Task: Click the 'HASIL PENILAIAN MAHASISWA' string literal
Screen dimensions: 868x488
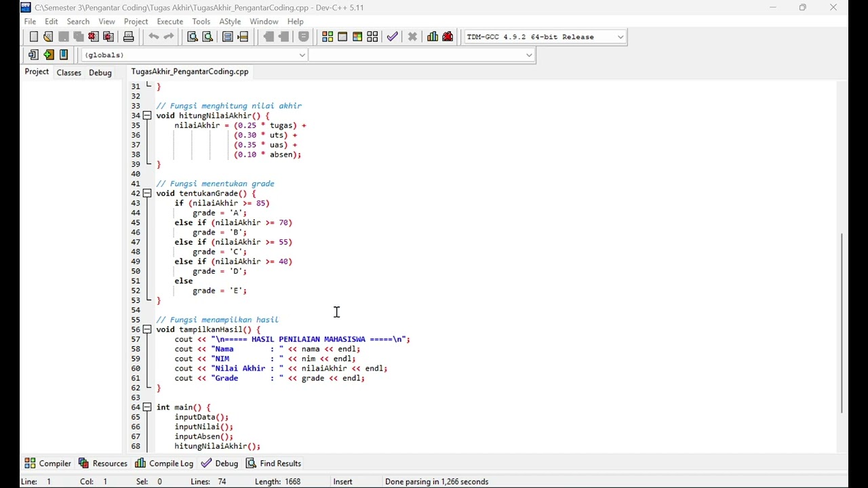Action: click(x=309, y=340)
